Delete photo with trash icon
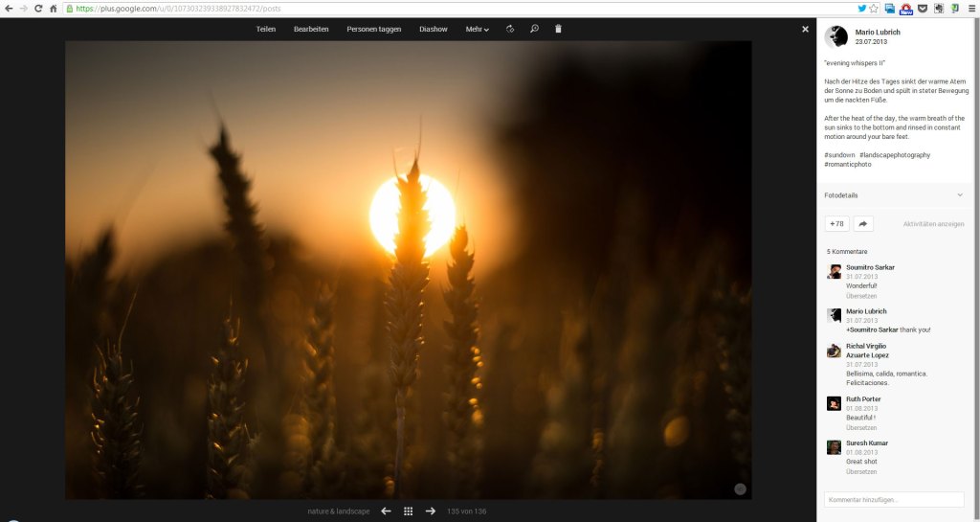 pyautogui.click(x=559, y=29)
